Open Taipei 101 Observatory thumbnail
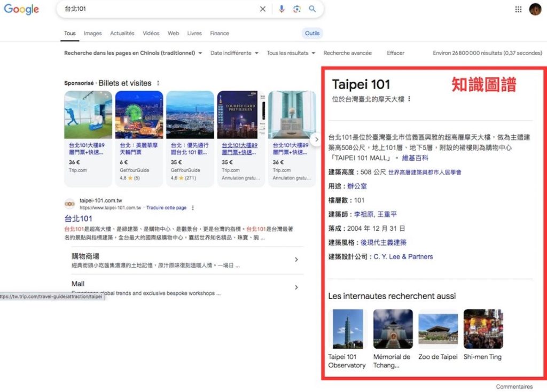Image resolution: width=547 pixels, height=392 pixels. [348, 329]
